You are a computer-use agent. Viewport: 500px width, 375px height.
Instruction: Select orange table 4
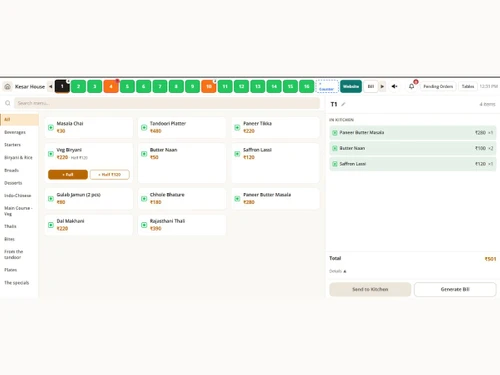pyautogui.click(x=111, y=86)
